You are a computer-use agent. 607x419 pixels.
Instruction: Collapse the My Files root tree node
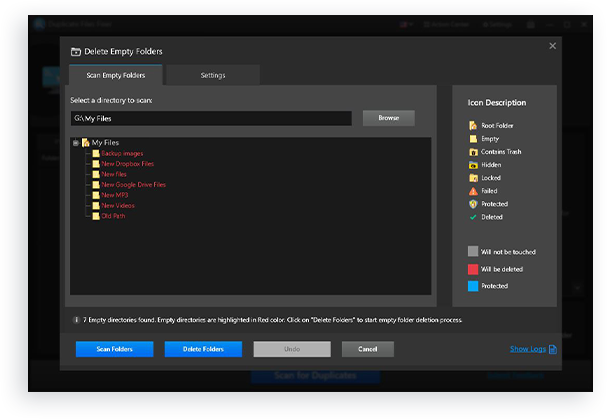tap(76, 143)
